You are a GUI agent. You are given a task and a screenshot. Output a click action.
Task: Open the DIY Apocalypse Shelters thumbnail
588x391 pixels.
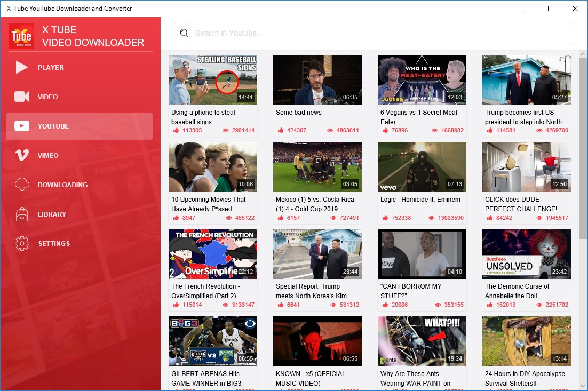click(527, 341)
